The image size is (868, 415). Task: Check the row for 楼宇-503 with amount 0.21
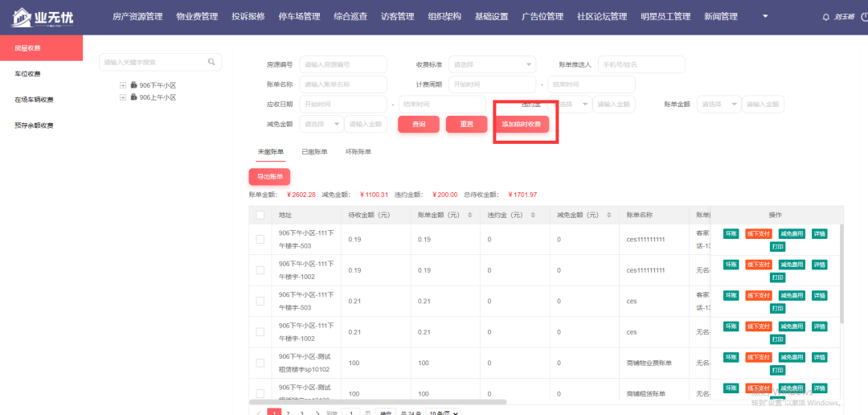coord(260,302)
